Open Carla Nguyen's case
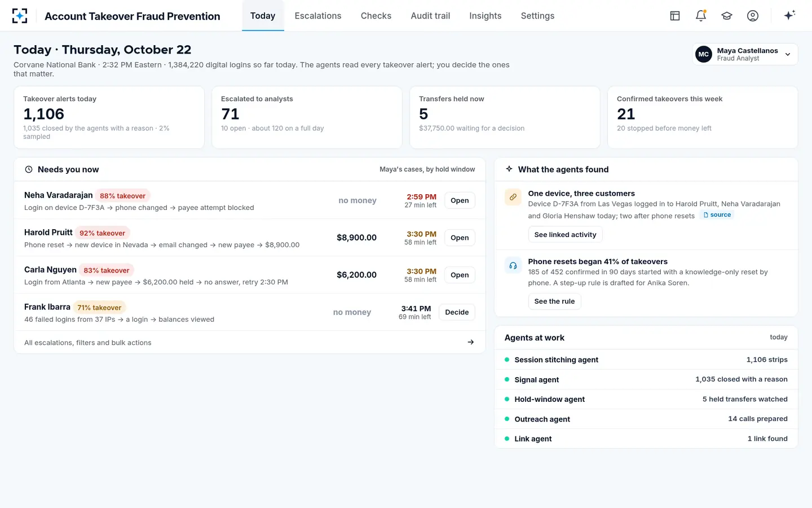Image resolution: width=812 pixels, height=508 pixels. pos(460,275)
